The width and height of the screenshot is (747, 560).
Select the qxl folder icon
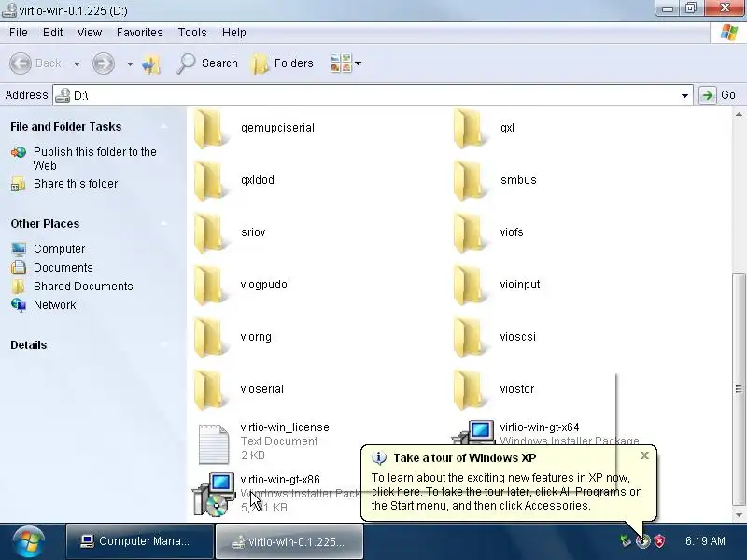[470, 129]
